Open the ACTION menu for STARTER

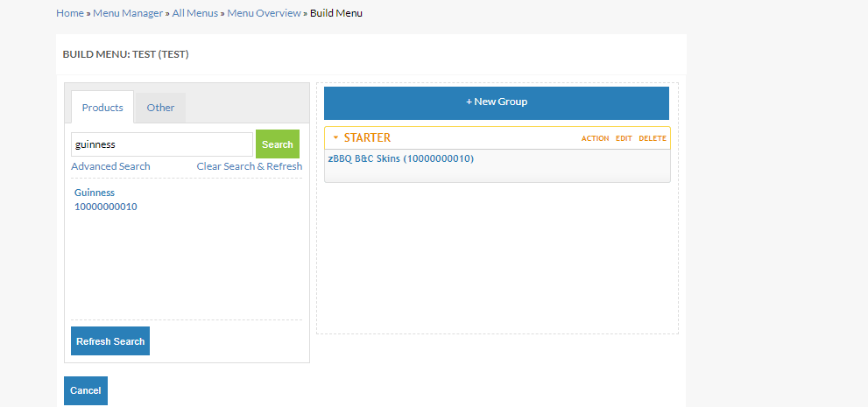(x=595, y=138)
